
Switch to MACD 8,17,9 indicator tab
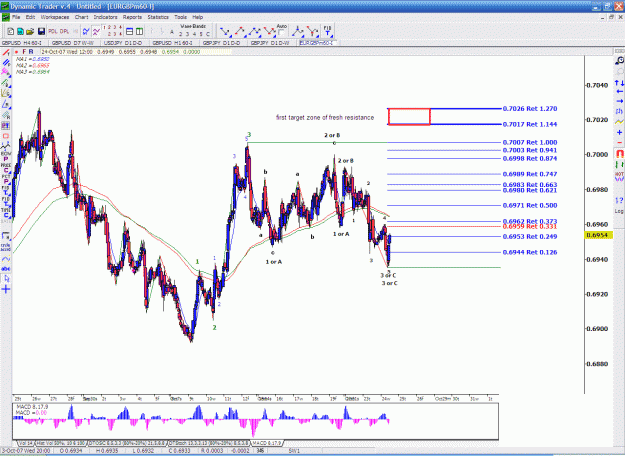(267, 443)
